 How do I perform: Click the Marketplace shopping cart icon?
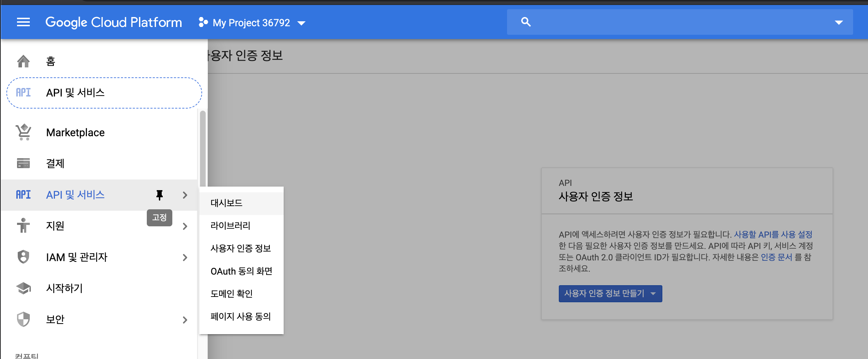[x=23, y=132]
